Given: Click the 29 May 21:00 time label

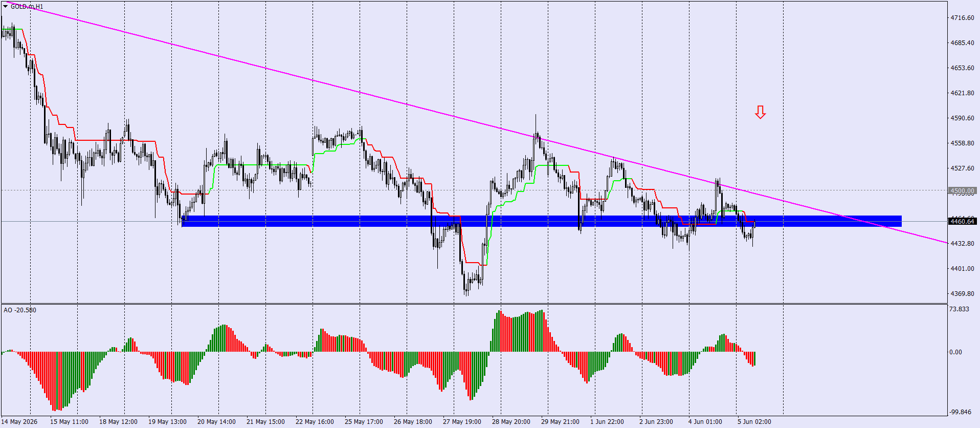Looking at the screenshot, I should [x=560, y=422].
